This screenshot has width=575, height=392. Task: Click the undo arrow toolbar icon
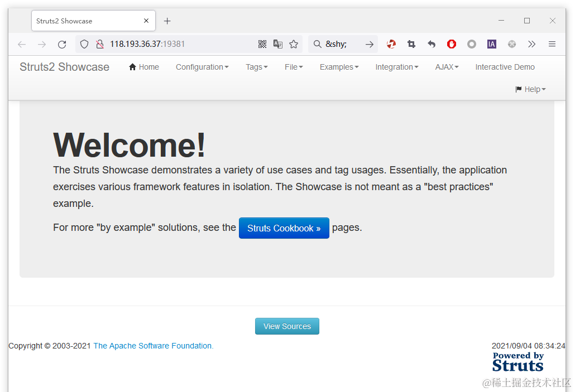pos(432,44)
